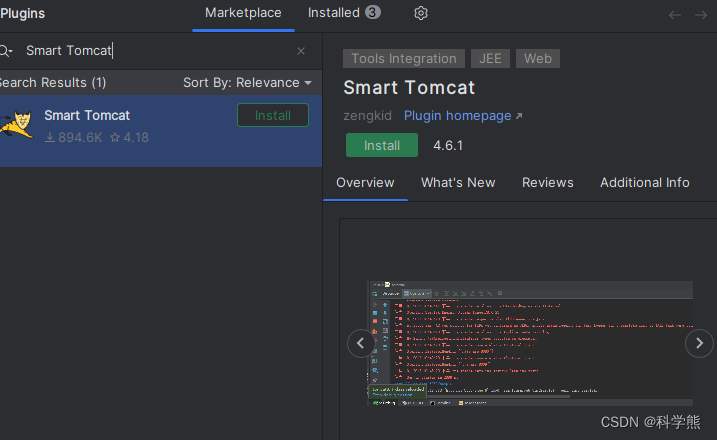Go back with the left arrow
This screenshot has width=717, height=440.
(674, 15)
